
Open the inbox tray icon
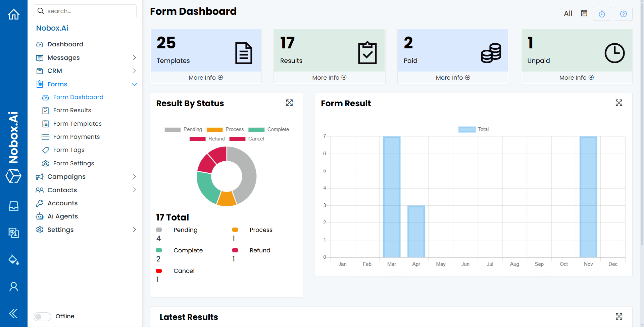tap(14, 206)
